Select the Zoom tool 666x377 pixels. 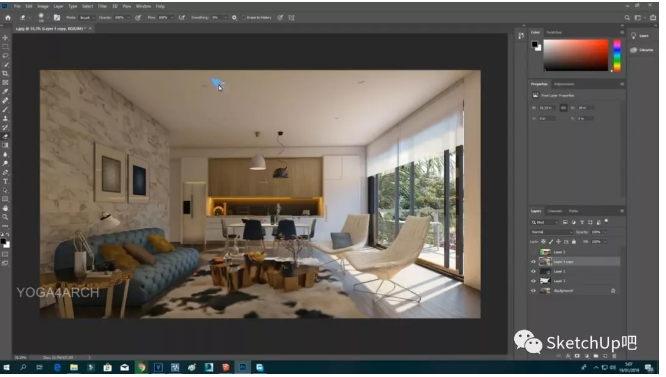[5, 217]
